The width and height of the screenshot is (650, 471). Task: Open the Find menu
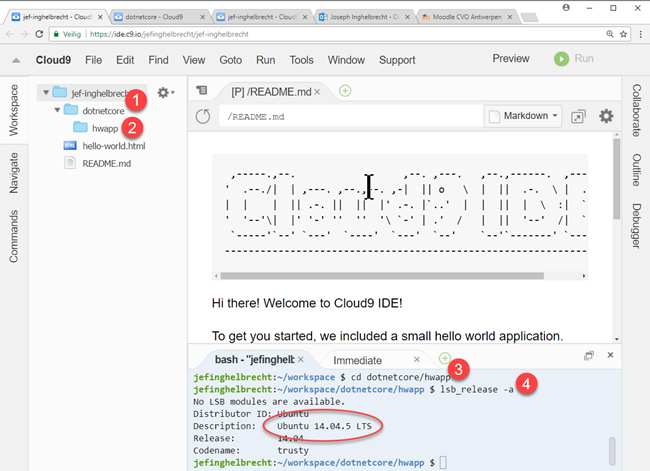click(x=158, y=60)
